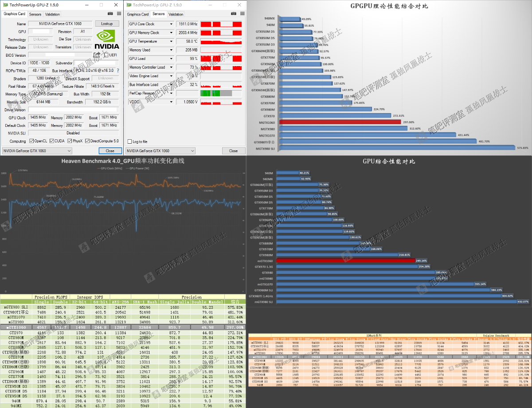Click the sensor reading 1911.0 MHz
Viewport: 532px width, 408px height.
[188, 24]
